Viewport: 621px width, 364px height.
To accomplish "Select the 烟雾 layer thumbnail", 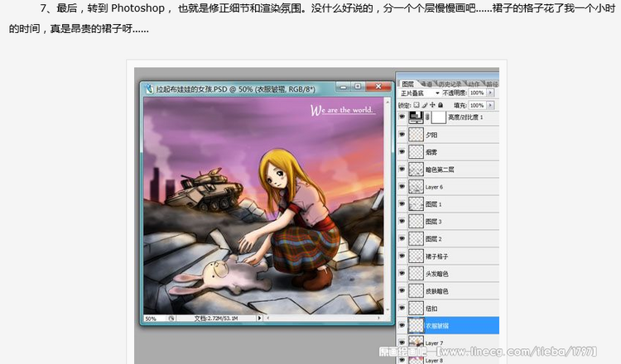I will point(416,152).
